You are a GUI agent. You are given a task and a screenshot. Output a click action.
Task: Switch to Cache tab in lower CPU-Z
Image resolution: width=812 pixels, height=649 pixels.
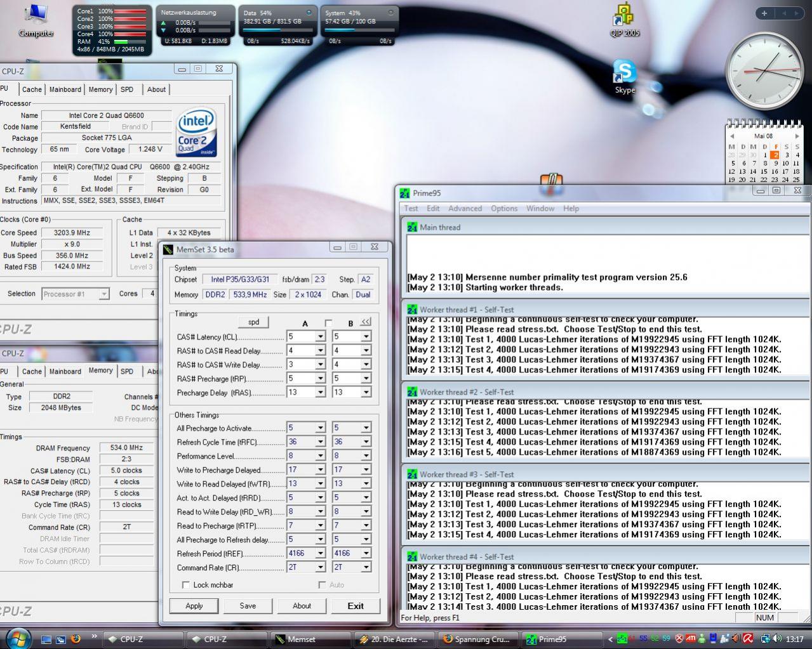pos(32,372)
